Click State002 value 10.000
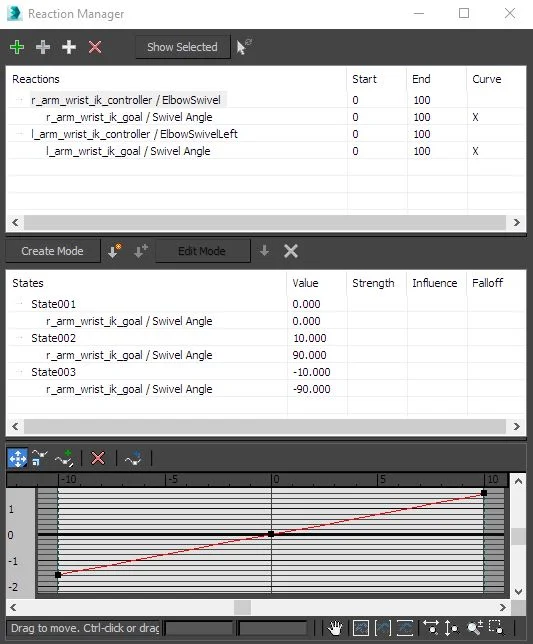The height and width of the screenshot is (644, 533). tap(310, 338)
